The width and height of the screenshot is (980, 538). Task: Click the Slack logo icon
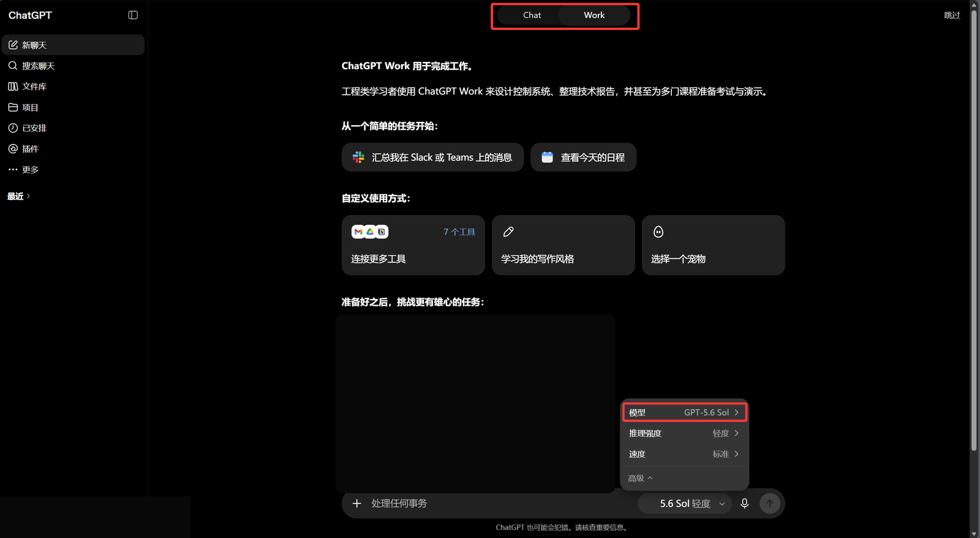[359, 157]
